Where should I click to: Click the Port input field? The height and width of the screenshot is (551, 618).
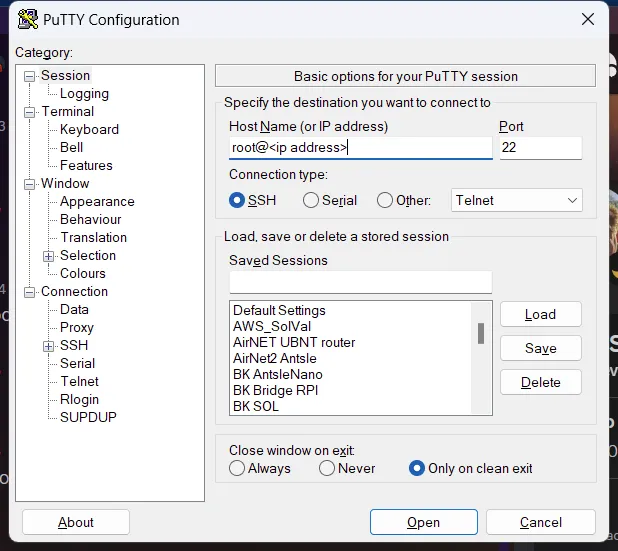click(x=540, y=148)
